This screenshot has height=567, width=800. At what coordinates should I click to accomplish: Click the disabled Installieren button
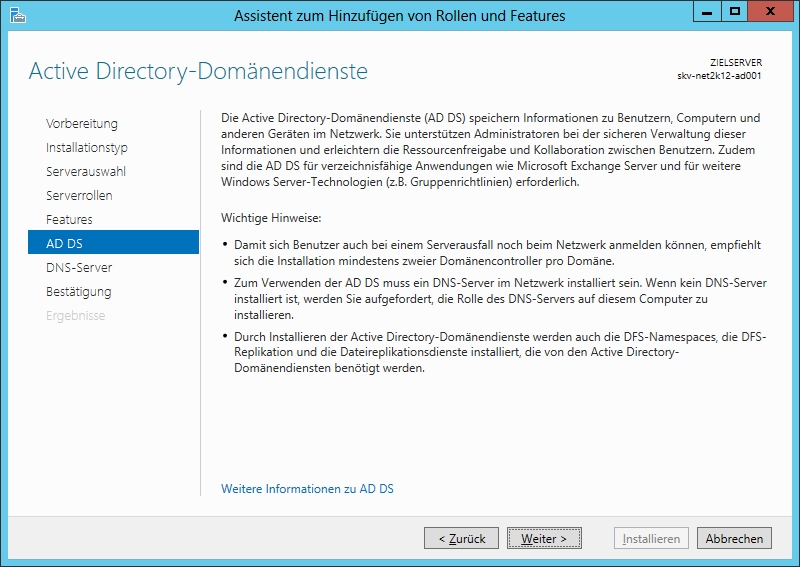click(x=651, y=538)
